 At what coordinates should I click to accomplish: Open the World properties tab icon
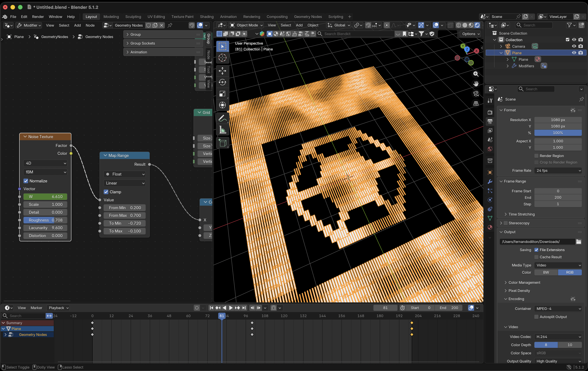(490, 149)
